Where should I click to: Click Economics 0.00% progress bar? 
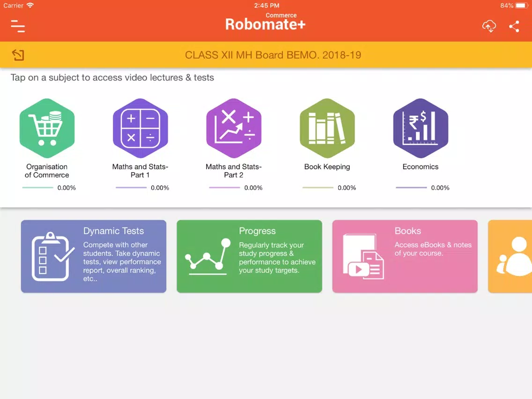point(411,188)
